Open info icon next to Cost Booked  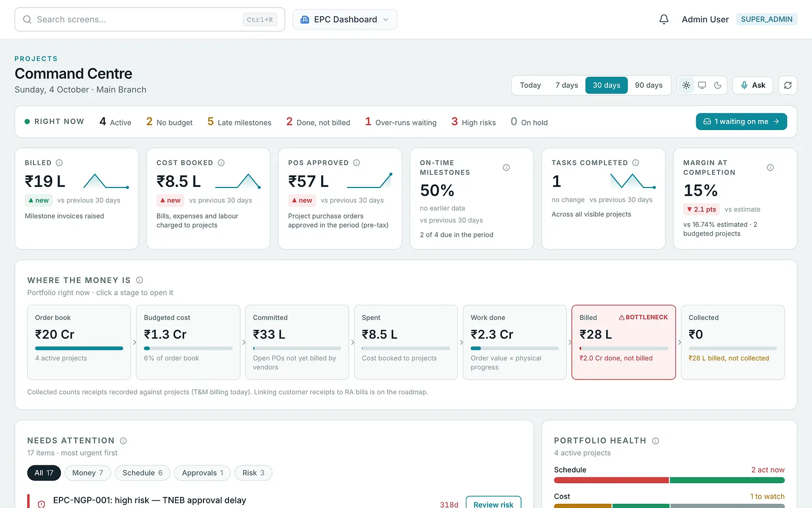point(221,163)
